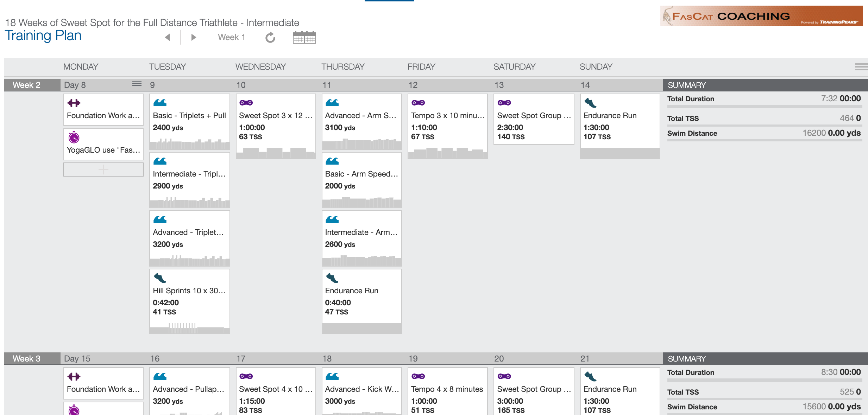Open the FasCat Coaching banner
The image size is (868, 415).
(761, 16)
